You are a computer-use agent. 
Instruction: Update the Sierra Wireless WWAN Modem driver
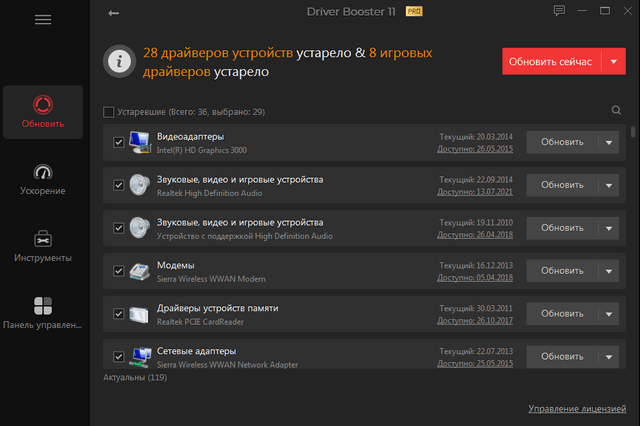(562, 271)
